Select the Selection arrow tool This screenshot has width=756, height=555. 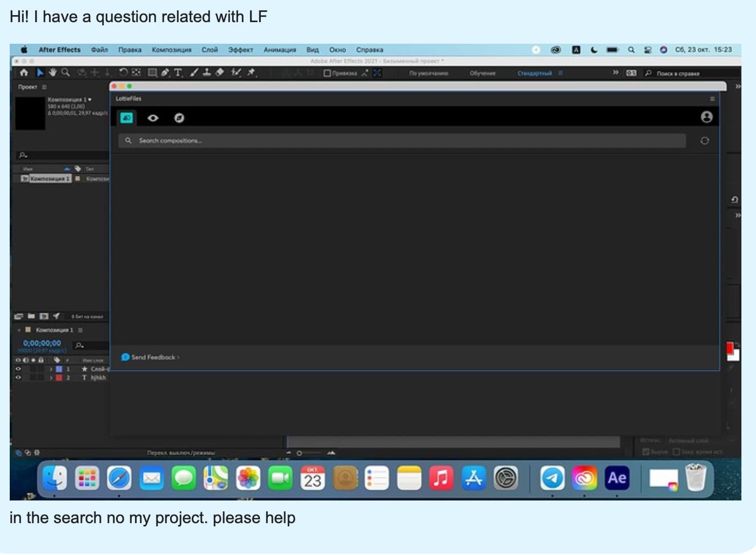click(40, 72)
